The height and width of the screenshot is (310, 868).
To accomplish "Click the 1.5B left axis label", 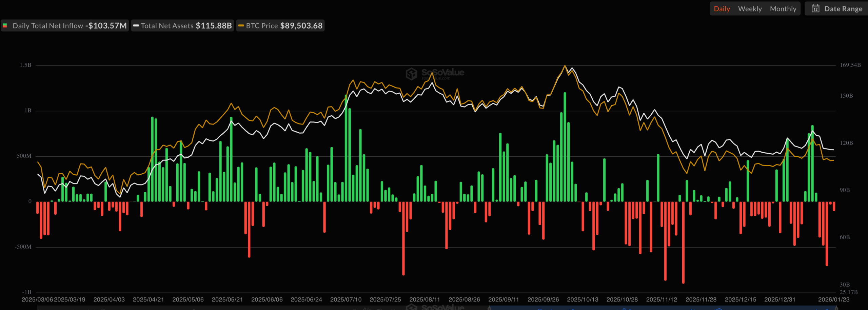I will [25, 65].
